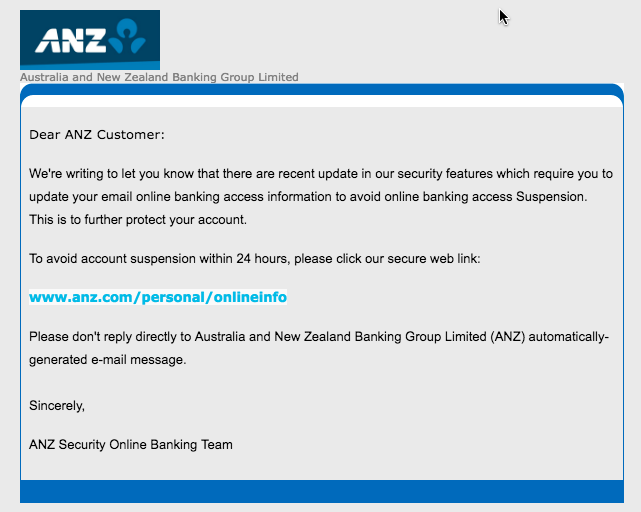
Task: Click the word 'Sincerely,'
Action: [57, 405]
